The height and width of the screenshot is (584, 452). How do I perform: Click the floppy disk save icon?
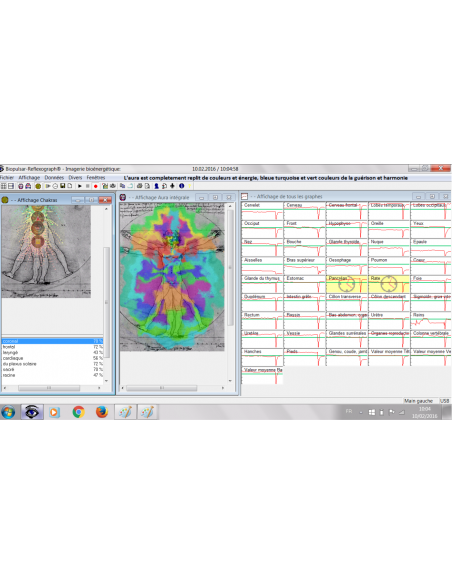point(62,186)
